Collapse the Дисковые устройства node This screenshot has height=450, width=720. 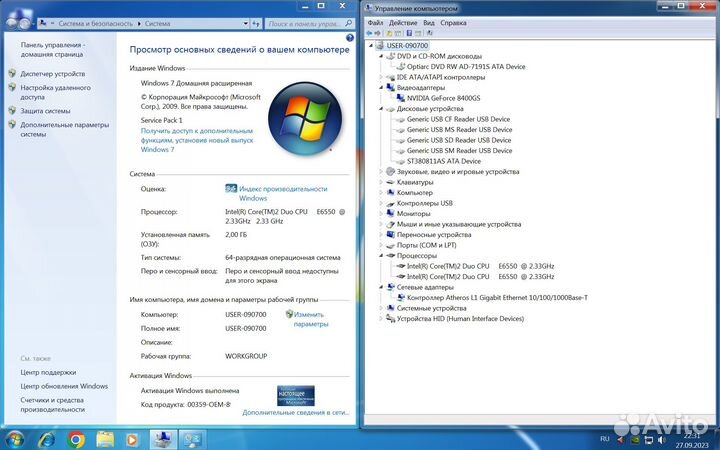(x=381, y=109)
